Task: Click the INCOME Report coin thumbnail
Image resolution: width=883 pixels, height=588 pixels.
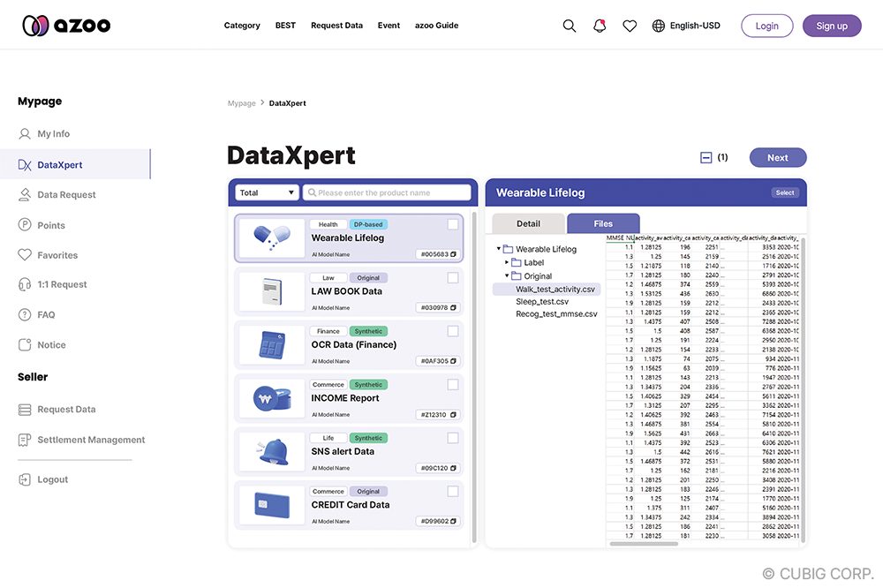Action: 272,398
